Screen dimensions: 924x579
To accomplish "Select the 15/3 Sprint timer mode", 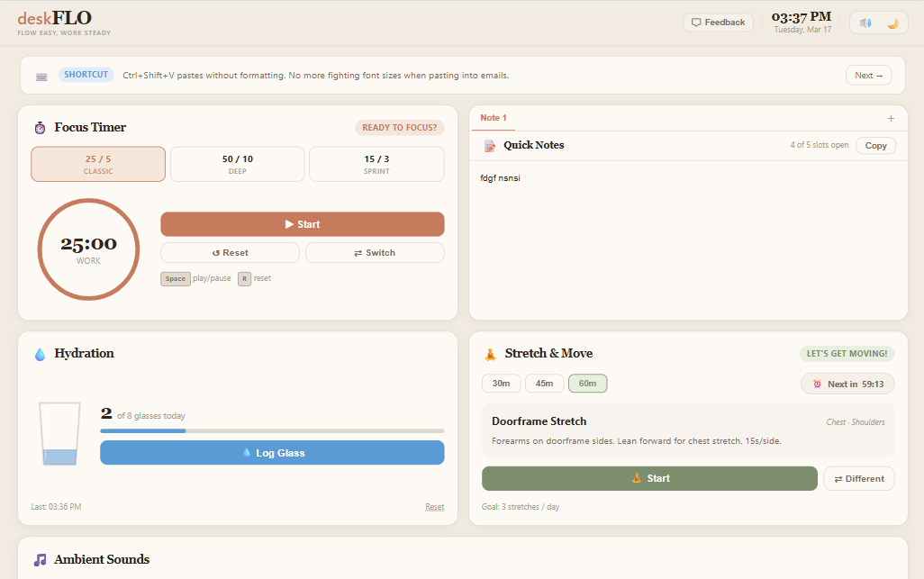I will [376, 164].
